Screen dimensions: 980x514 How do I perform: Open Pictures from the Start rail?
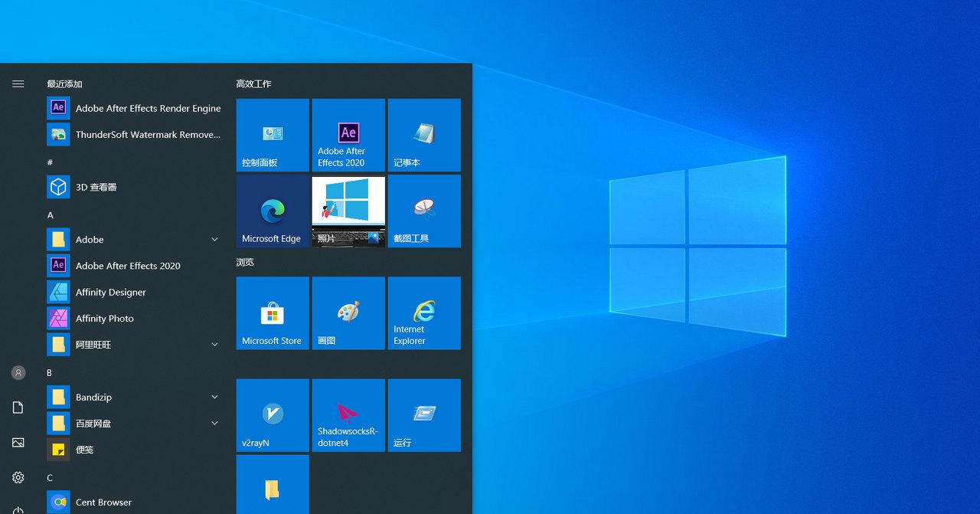click(x=18, y=443)
